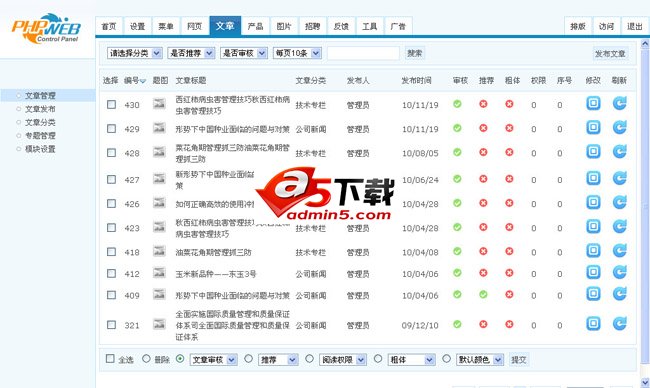Open 模块设置 in the sidebar
The width and height of the screenshot is (650, 388).
pos(40,149)
